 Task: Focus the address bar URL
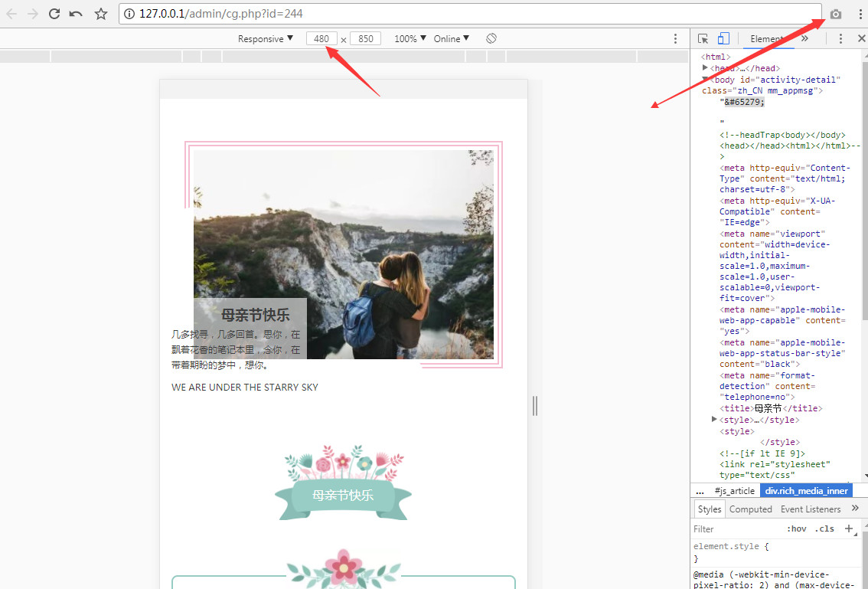tap(470, 14)
